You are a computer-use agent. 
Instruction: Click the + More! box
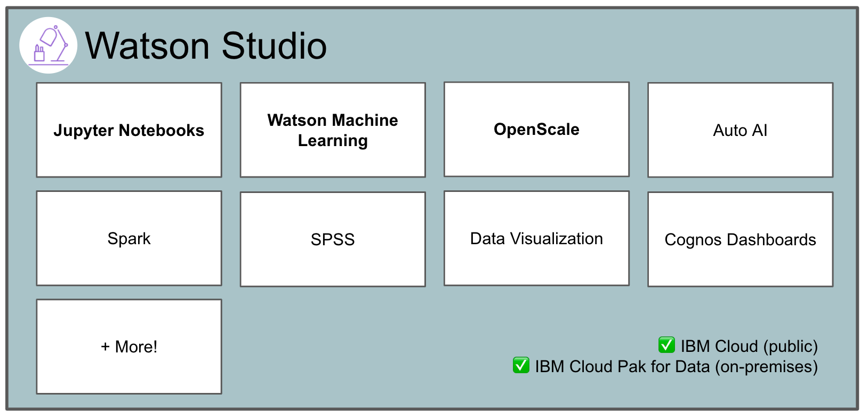pyautogui.click(x=129, y=347)
